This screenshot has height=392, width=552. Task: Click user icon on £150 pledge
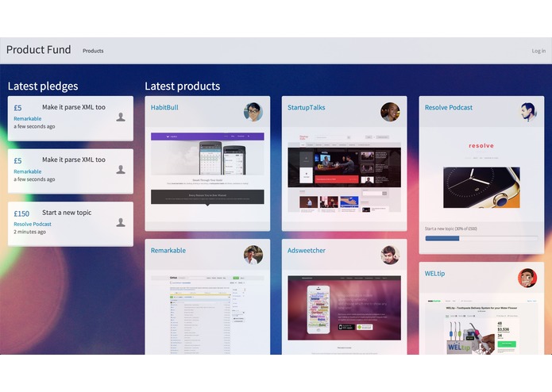coord(121,222)
